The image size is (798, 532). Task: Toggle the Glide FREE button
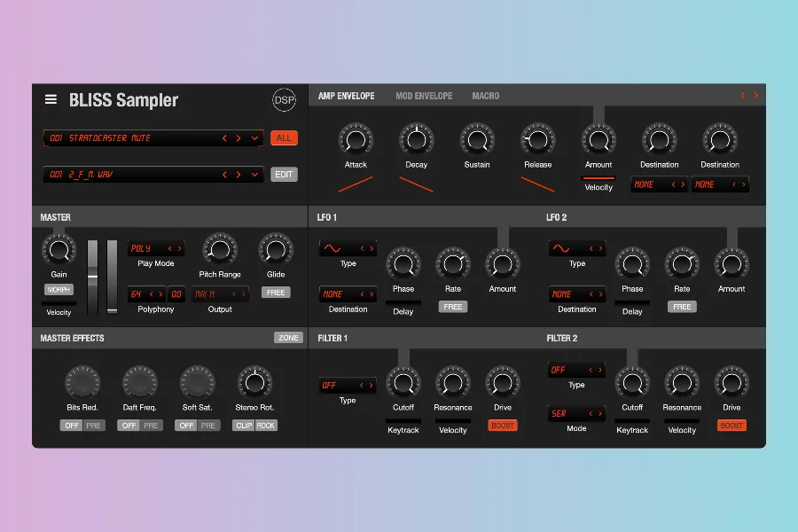[276, 293]
